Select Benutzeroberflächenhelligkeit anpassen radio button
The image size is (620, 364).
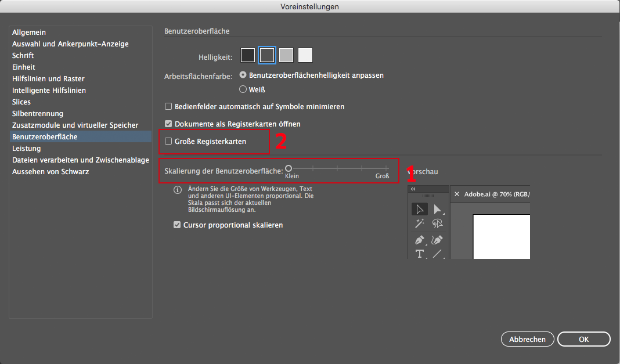[x=243, y=75]
